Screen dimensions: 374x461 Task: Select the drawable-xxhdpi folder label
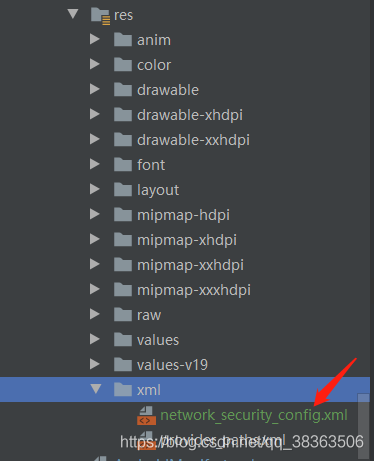tap(193, 140)
